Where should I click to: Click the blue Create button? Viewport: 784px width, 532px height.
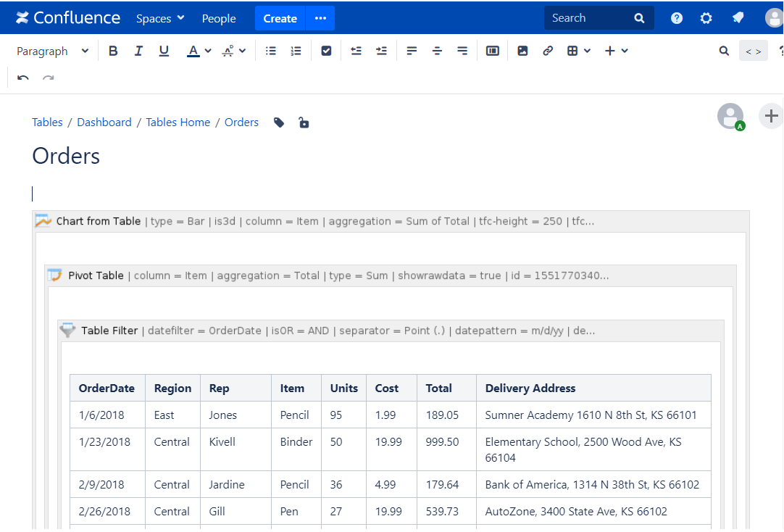pos(280,18)
